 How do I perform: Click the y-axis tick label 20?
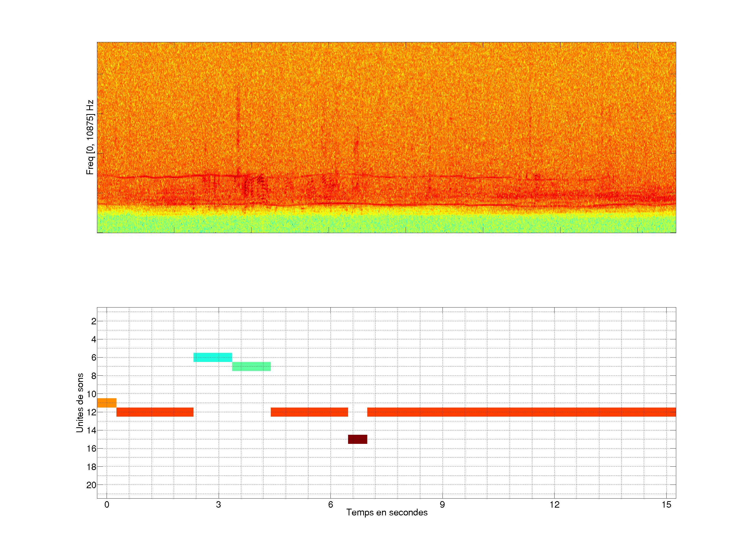pos(91,485)
